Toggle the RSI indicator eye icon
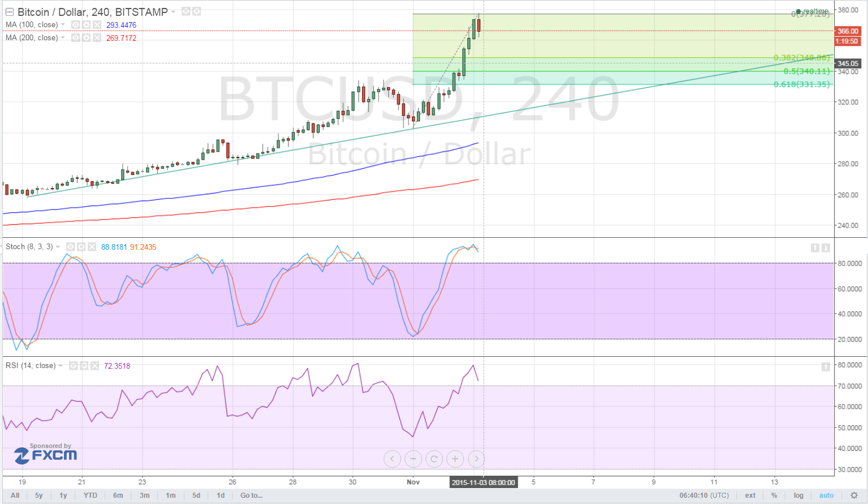Viewport: 868px width, 504px height. point(73,366)
